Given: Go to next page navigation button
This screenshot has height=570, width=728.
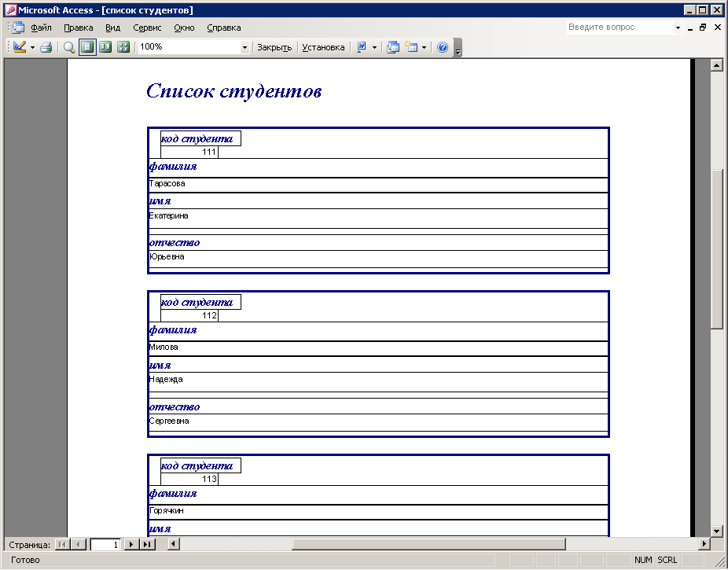Looking at the screenshot, I should pos(131,545).
